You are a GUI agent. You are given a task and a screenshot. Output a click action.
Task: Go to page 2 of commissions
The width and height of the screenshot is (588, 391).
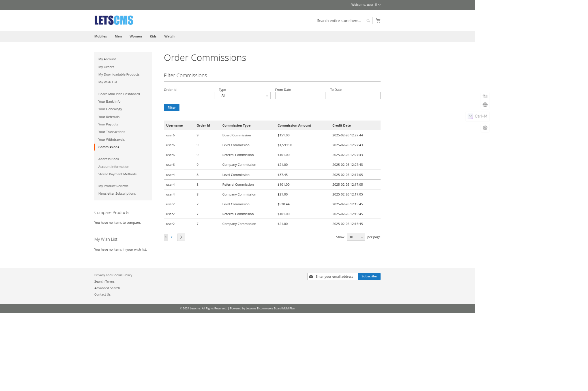172,237
